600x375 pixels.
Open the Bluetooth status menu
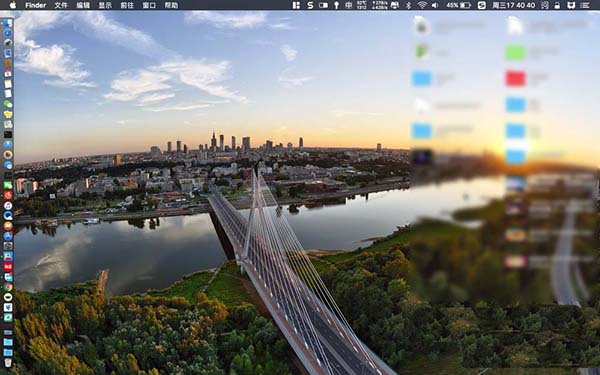408,5
